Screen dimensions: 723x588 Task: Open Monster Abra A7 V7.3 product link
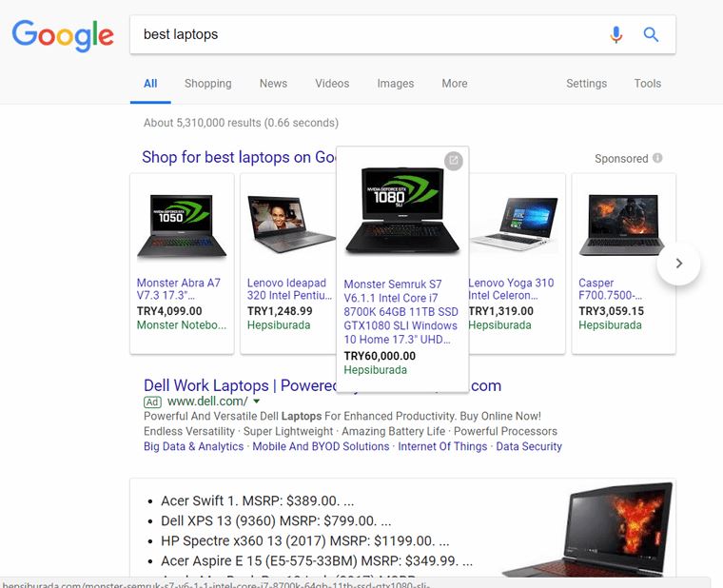(179, 288)
